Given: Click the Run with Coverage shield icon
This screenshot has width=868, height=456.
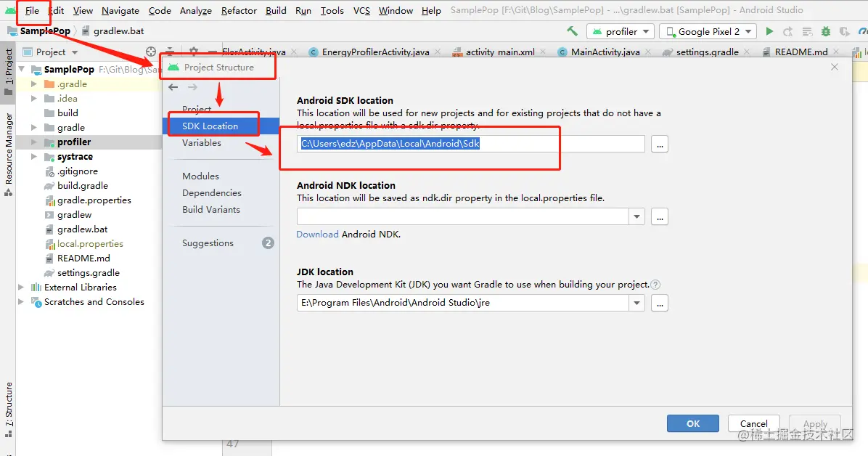Looking at the screenshot, I should (x=844, y=31).
